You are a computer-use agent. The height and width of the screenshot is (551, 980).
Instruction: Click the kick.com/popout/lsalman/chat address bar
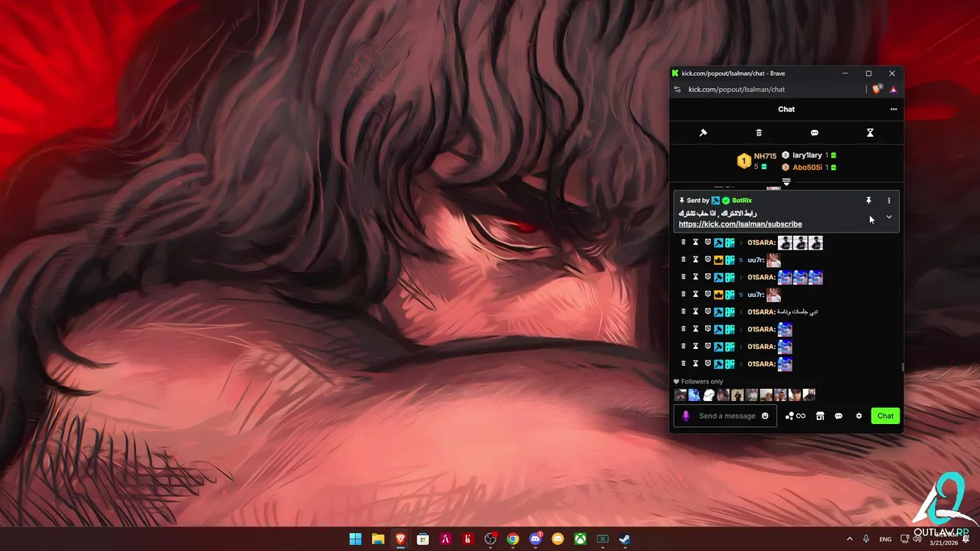click(737, 90)
